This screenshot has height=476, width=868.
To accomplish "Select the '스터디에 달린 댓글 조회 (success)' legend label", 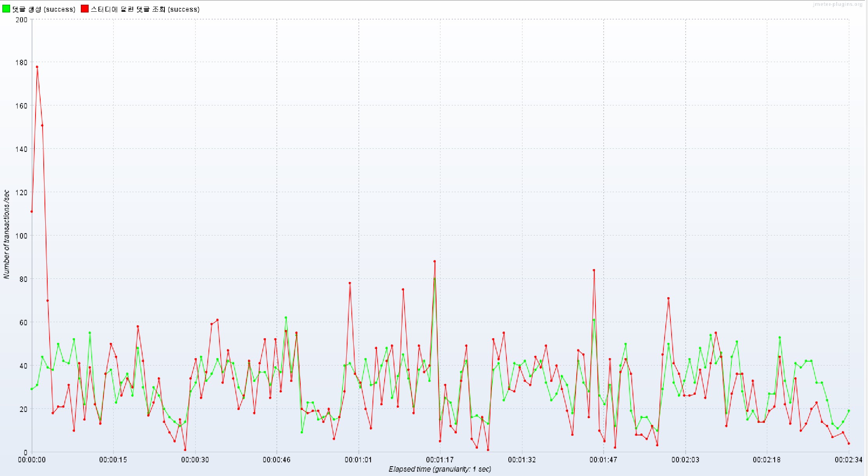I will click(x=145, y=9).
